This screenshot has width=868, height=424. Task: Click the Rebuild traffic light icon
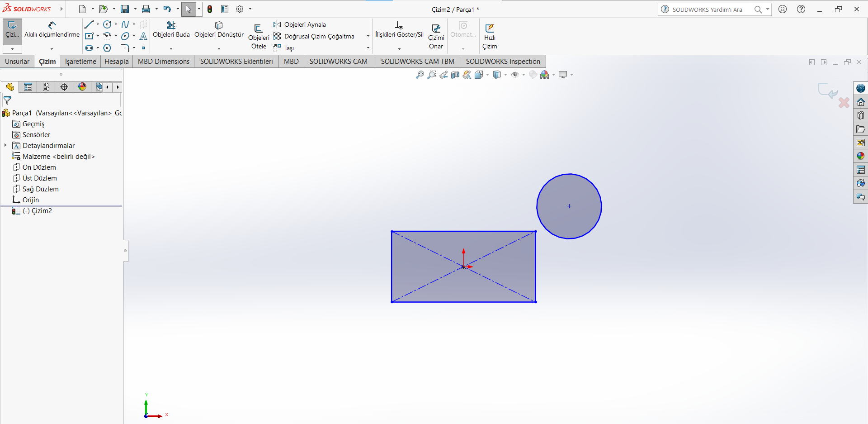coord(210,9)
